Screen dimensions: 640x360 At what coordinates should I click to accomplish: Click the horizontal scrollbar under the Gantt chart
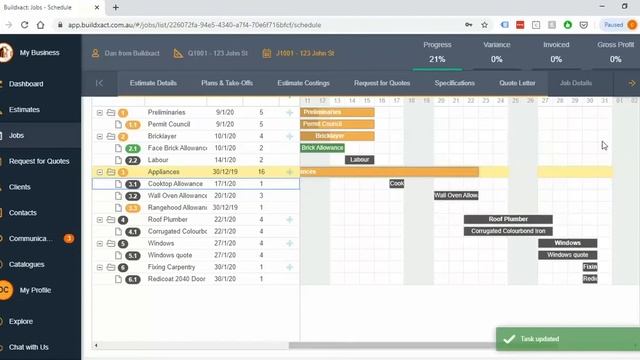click(392, 346)
